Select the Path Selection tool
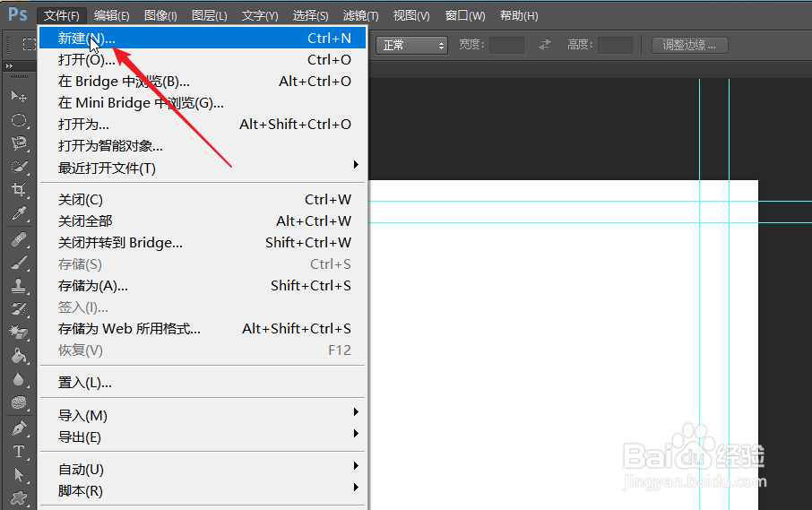812x510 pixels. point(19,475)
